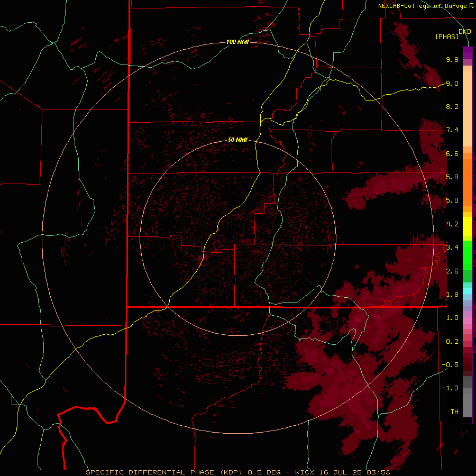Select the -0.5 legend value
476x476 pixels.
click(x=450, y=365)
